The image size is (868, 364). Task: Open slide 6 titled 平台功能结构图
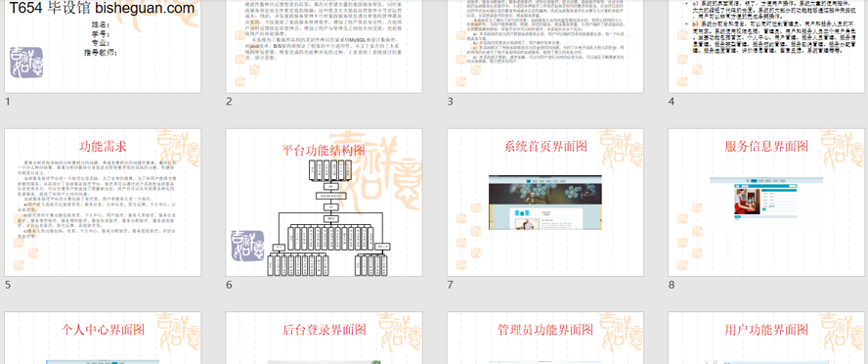324,203
